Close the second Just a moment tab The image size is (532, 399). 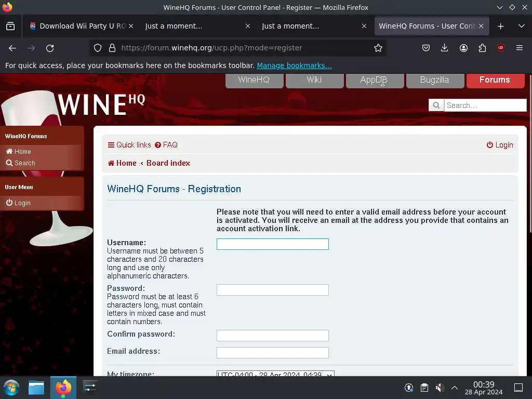[x=364, y=26]
